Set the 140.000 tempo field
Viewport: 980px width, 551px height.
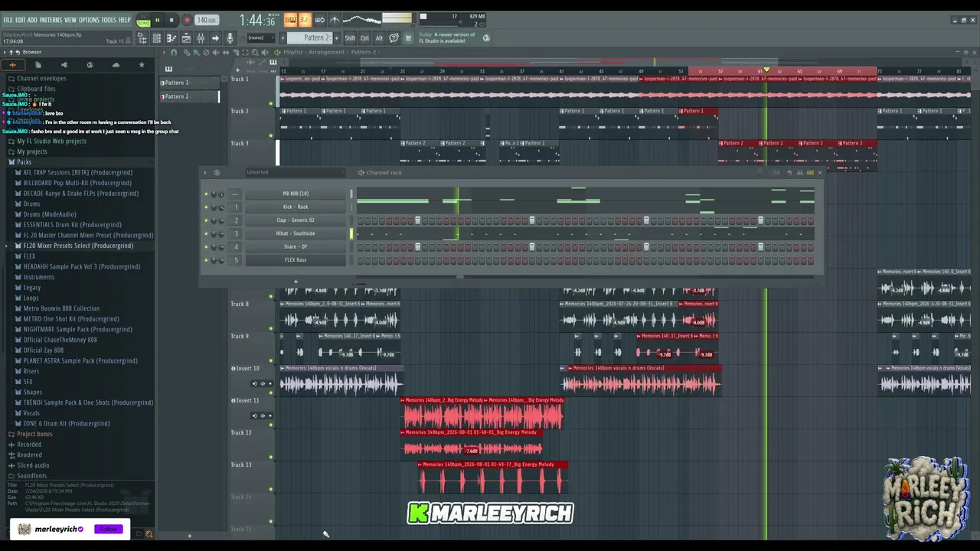click(206, 21)
